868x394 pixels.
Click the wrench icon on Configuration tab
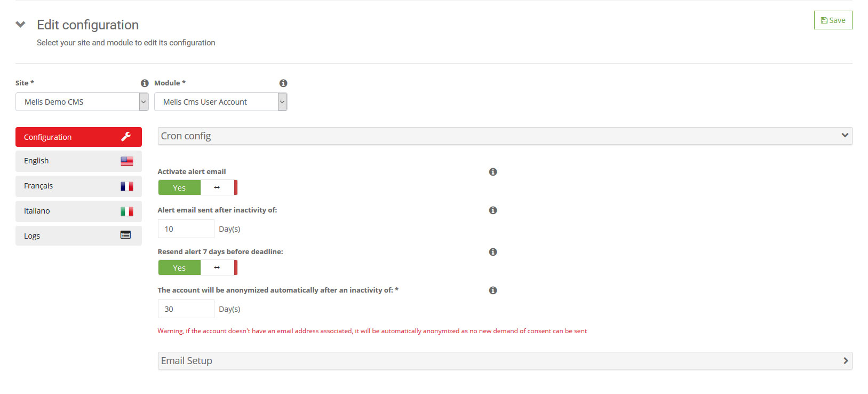126,137
